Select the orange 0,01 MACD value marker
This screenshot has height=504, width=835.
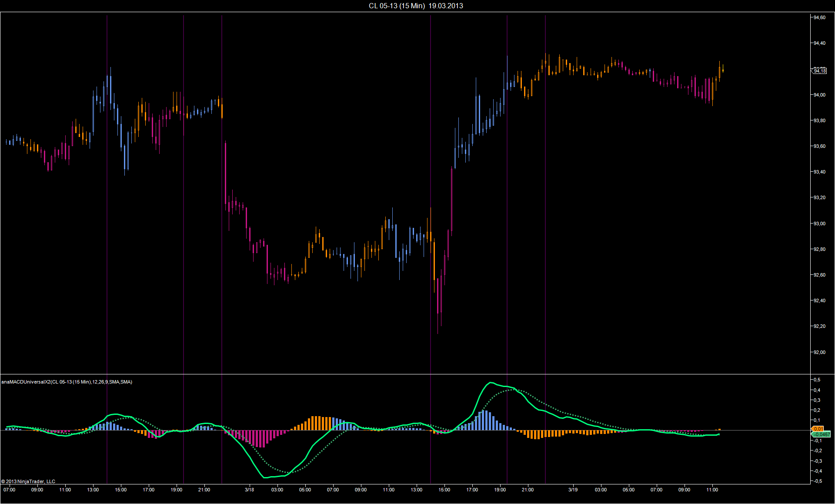tap(818, 429)
